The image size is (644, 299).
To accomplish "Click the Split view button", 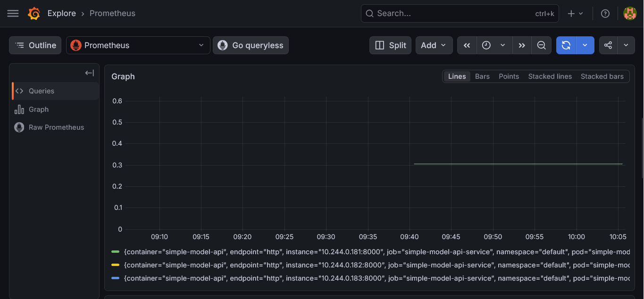I will (x=390, y=45).
